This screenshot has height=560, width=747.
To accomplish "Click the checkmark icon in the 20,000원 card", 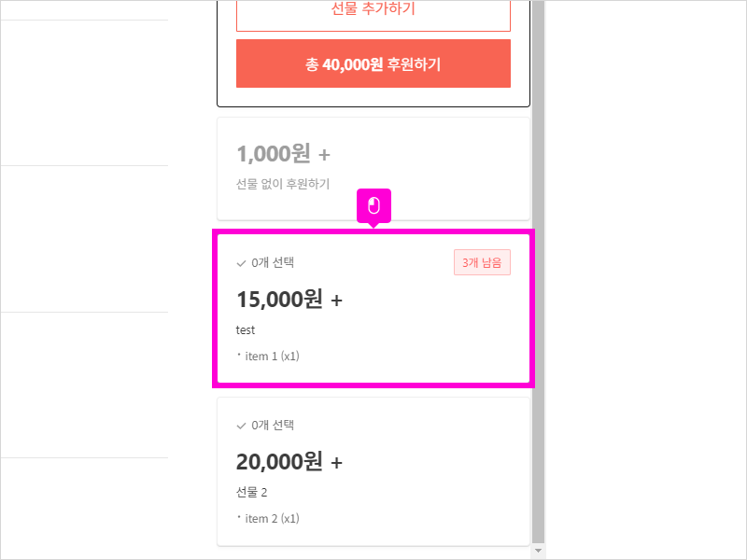I will [242, 426].
